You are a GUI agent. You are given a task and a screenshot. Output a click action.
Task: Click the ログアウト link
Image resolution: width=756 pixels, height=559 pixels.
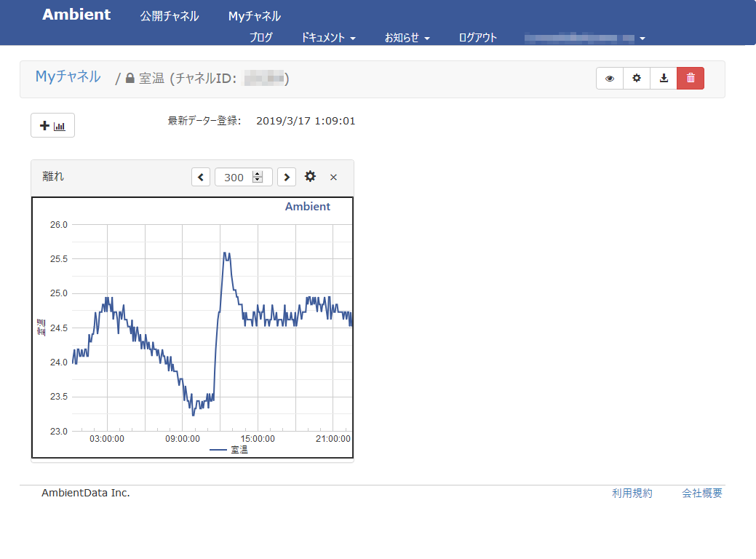click(477, 37)
